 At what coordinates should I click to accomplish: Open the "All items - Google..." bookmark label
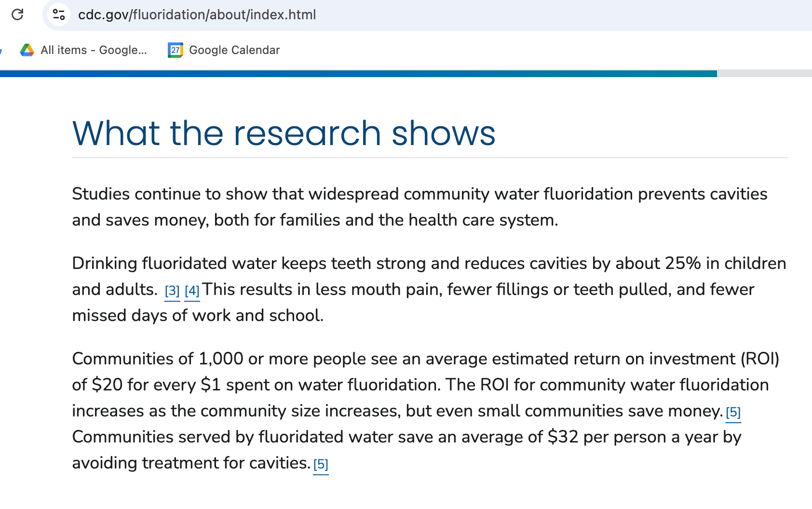[x=94, y=50]
